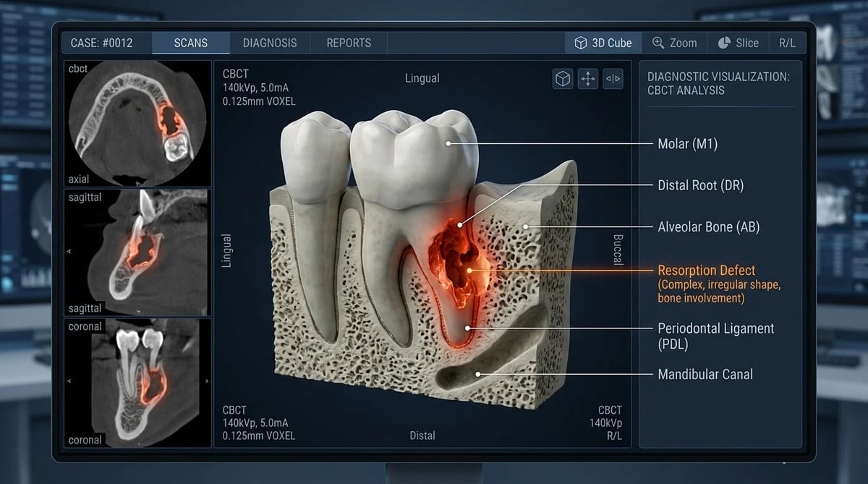Open the coronal scan thumbnail
The image size is (868, 484).
(x=138, y=383)
